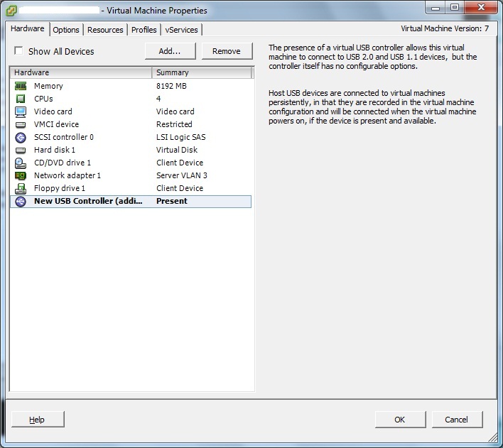Viewport: 503px width, 448px height.
Task: Click the CD/DVD drive 1 icon
Action: pos(21,163)
